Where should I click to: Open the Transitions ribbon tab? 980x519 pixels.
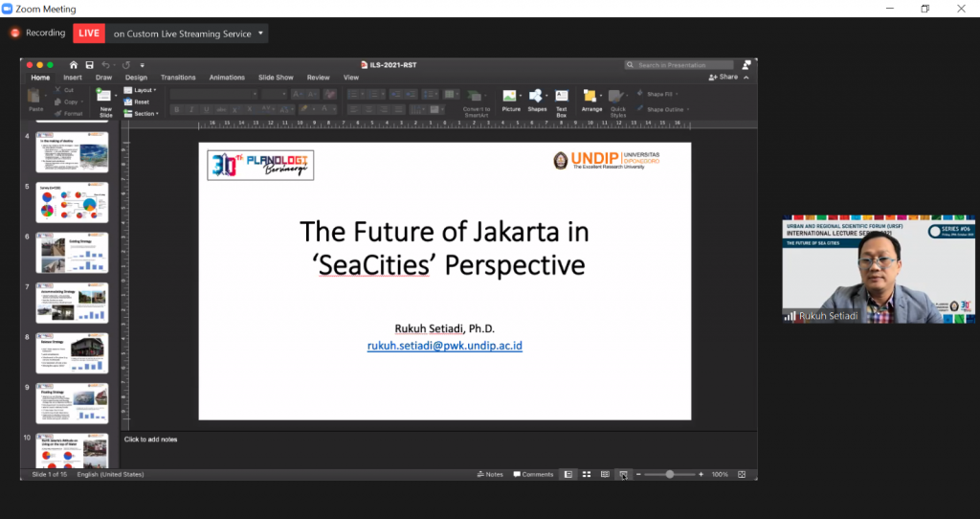[x=178, y=78]
